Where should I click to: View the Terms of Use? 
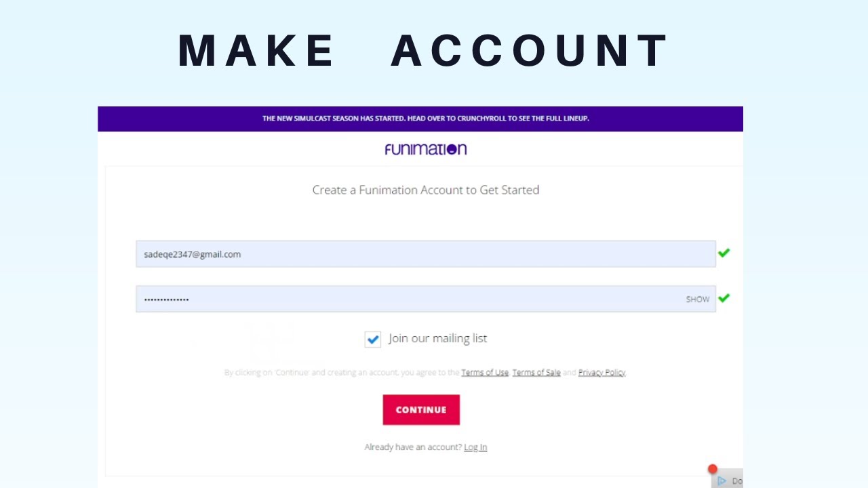click(485, 372)
